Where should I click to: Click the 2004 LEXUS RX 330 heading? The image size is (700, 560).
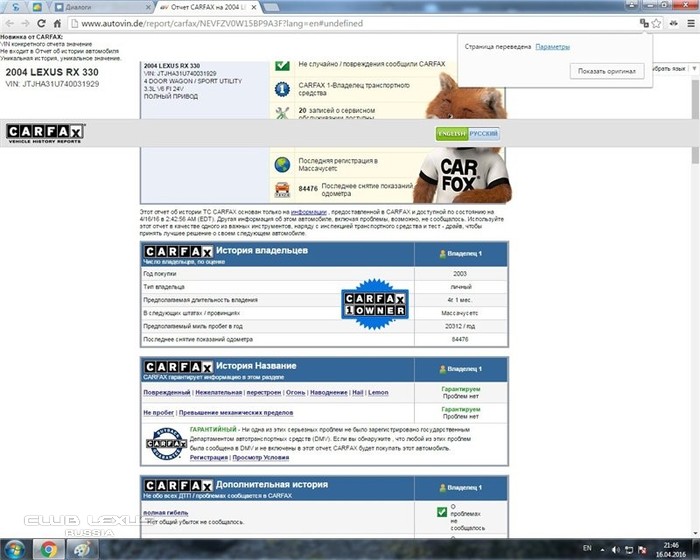click(x=52, y=72)
